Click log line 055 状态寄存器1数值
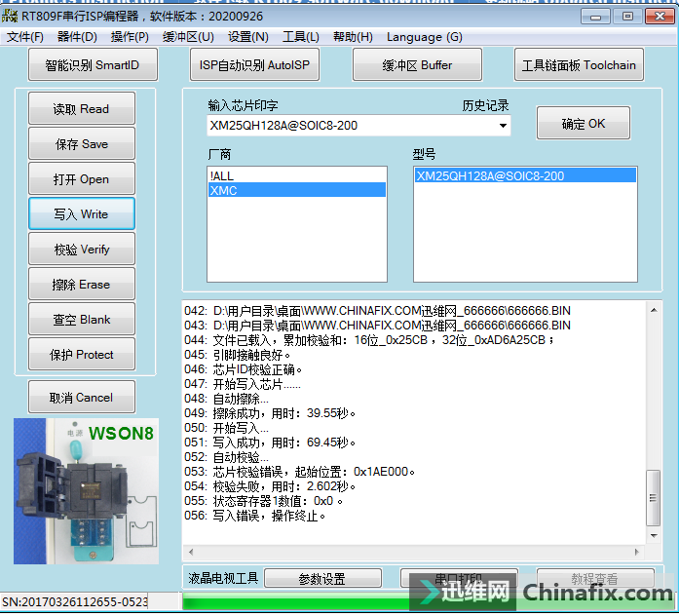The width and height of the screenshot is (679, 616). [x=263, y=501]
